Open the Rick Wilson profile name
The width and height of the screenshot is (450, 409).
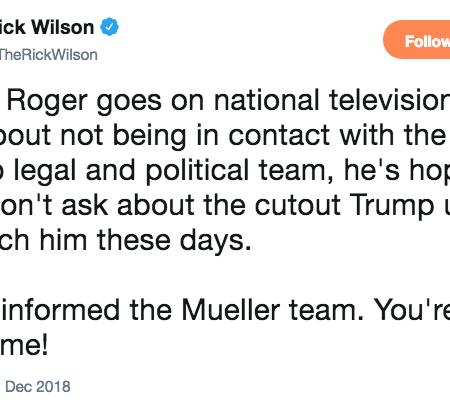(47, 27)
